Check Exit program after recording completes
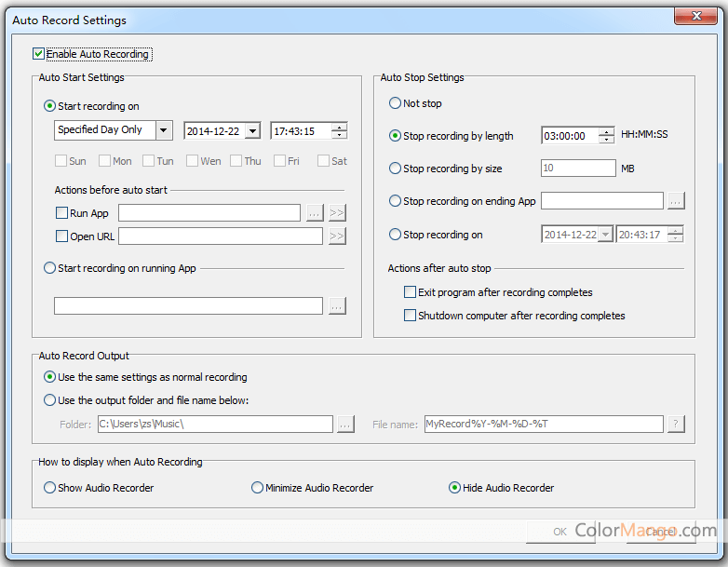The height and width of the screenshot is (567, 728). coord(410,292)
